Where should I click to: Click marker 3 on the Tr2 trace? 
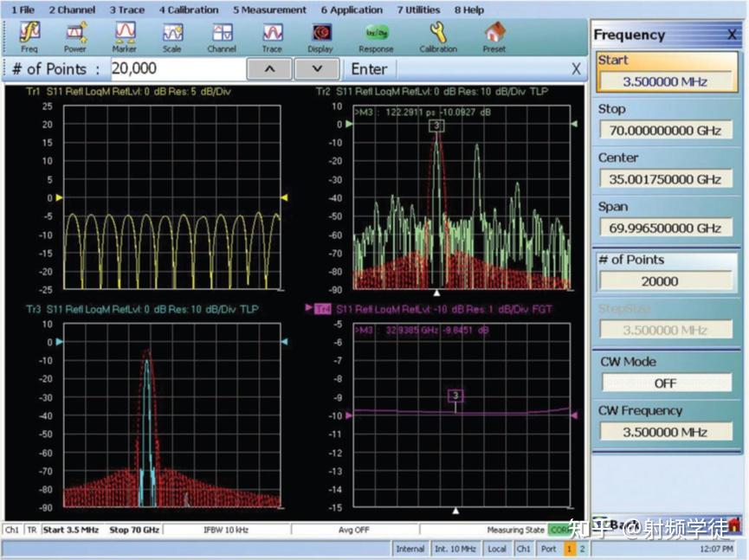click(x=436, y=126)
